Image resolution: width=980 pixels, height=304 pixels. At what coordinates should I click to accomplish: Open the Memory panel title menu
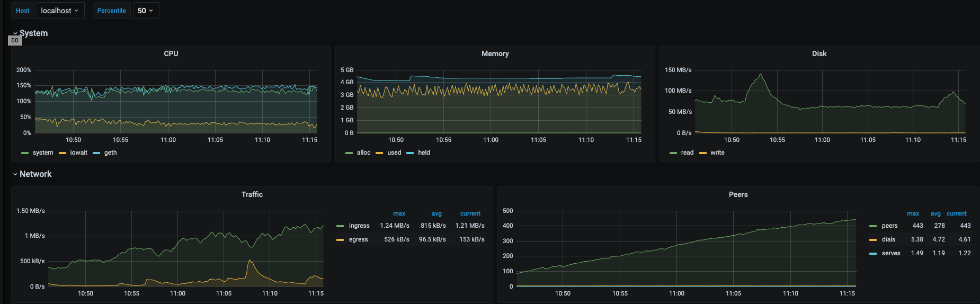click(495, 53)
